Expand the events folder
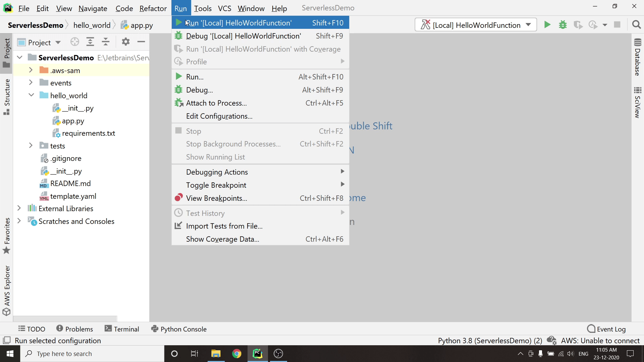Image resolution: width=644 pixels, height=362 pixels. pos(31,83)
